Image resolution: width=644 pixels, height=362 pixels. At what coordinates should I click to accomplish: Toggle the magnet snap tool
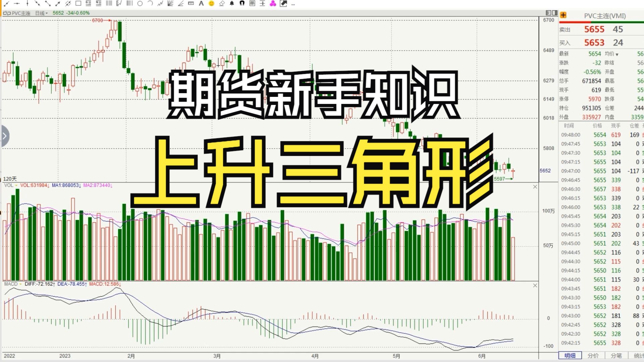[242, 4]
